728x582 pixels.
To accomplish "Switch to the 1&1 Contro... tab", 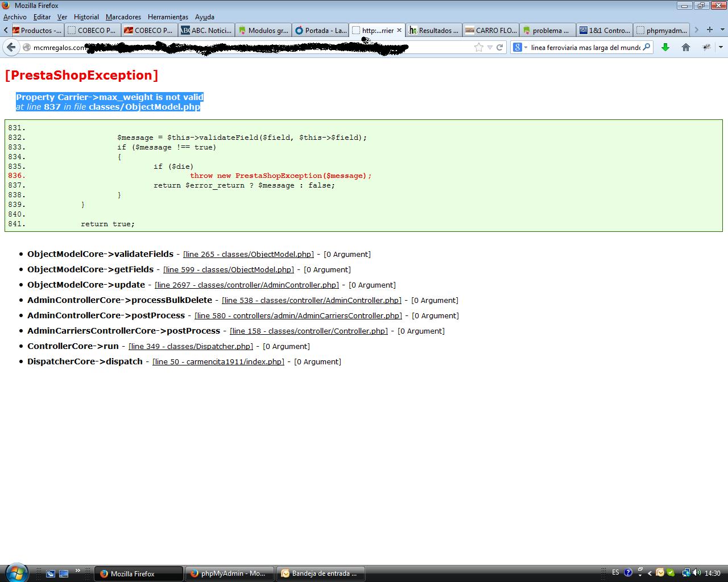I will pos(605,30).
